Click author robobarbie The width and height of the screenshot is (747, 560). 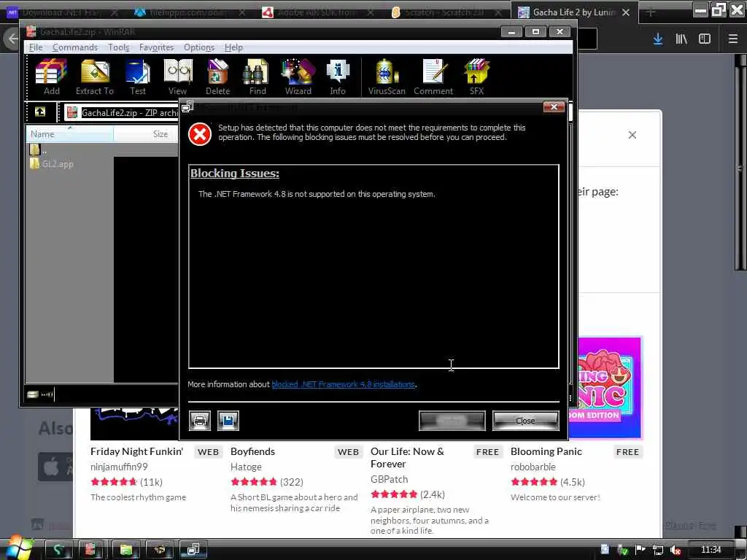click(533, 467)
